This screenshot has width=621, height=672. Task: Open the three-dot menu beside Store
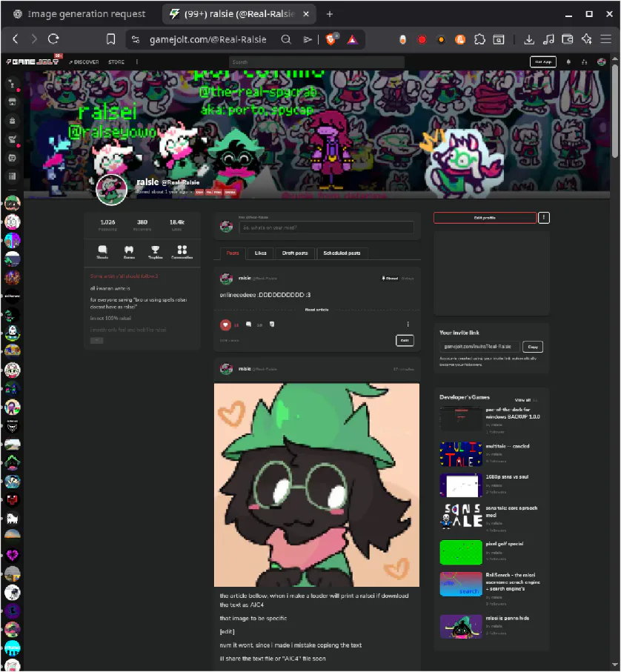136,62
